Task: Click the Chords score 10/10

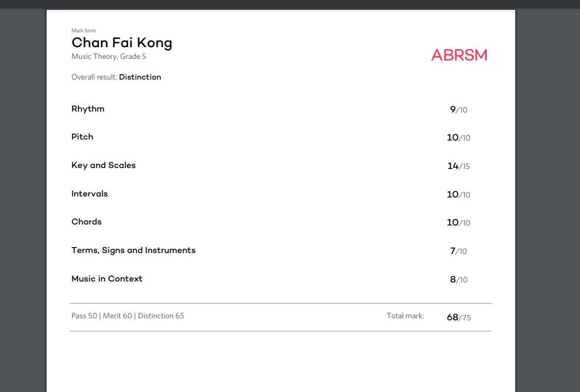Action: [459, 223]
